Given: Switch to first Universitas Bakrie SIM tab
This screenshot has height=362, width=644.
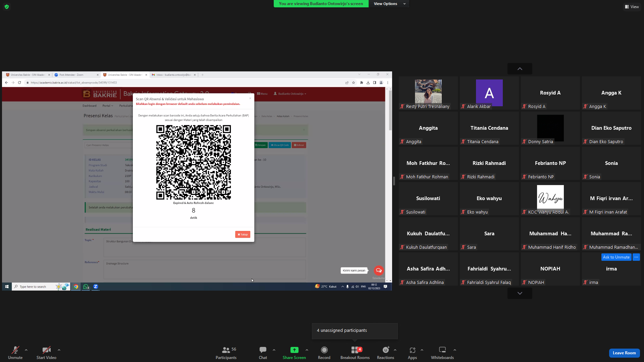Looking at the screenshot, I should tap(28, 75).
